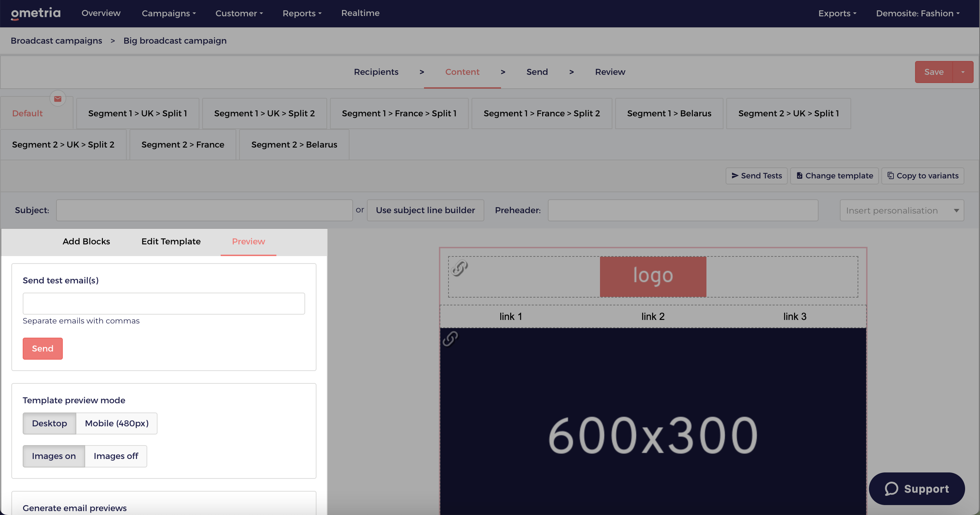Click test email address input

(x=164, y=304)
